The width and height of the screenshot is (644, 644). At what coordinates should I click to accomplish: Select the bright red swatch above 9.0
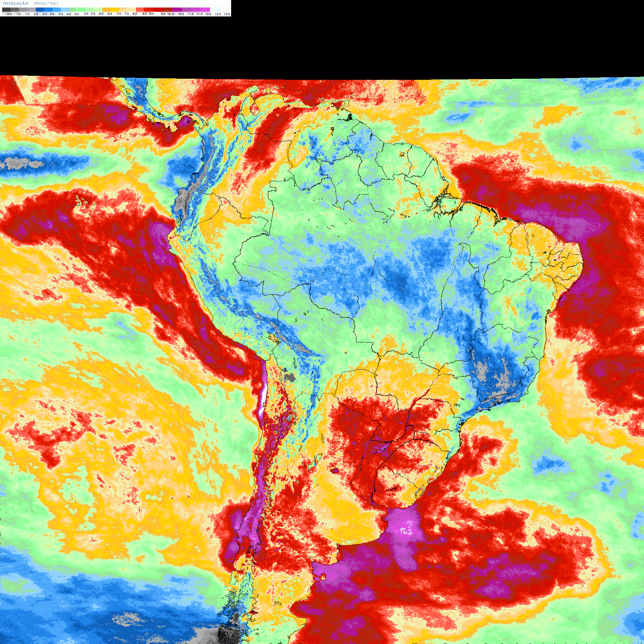tap(148, 10)
